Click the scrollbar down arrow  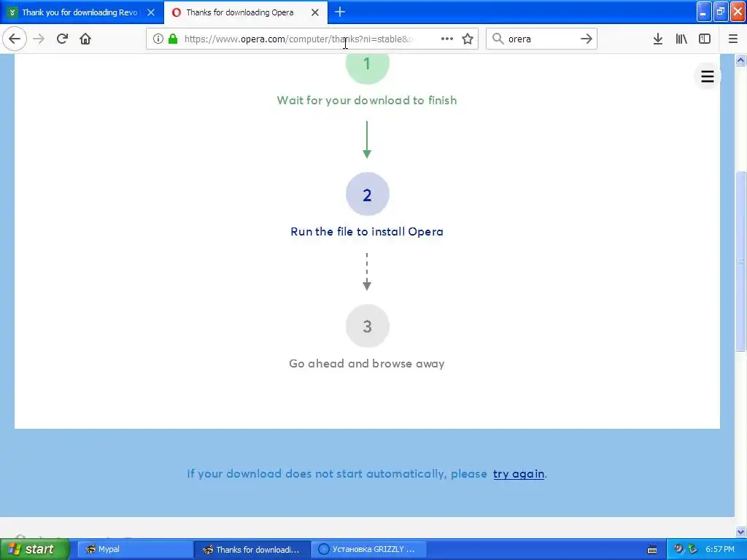click(x=740, y=532)
